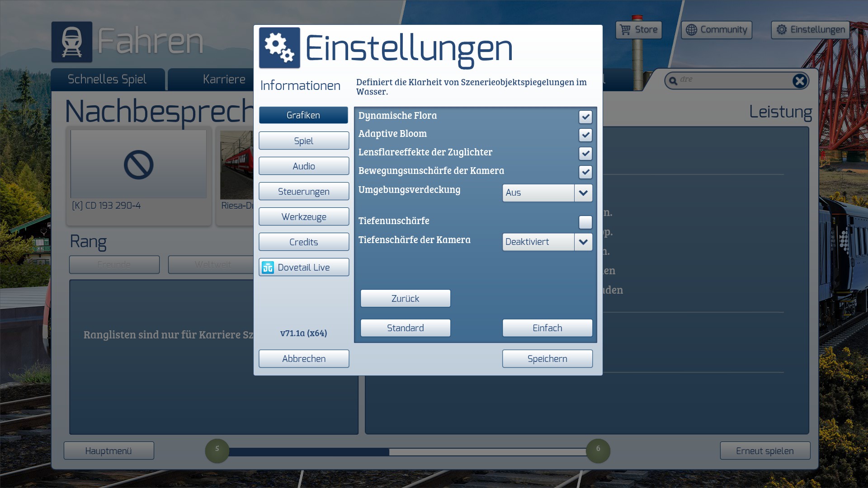This screenshot has width=868, height=488.
Task: Click the train Fahren icon
Action: tap(71, 42)
